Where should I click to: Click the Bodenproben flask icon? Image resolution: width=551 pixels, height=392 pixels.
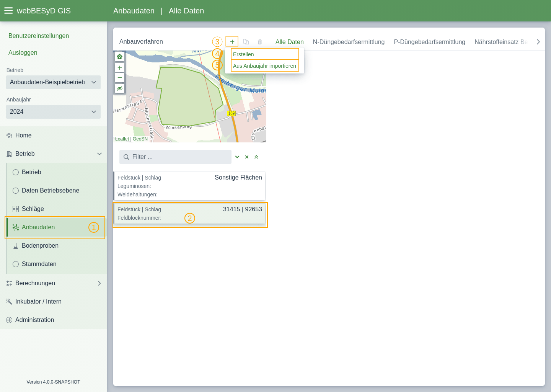[16, 246]
